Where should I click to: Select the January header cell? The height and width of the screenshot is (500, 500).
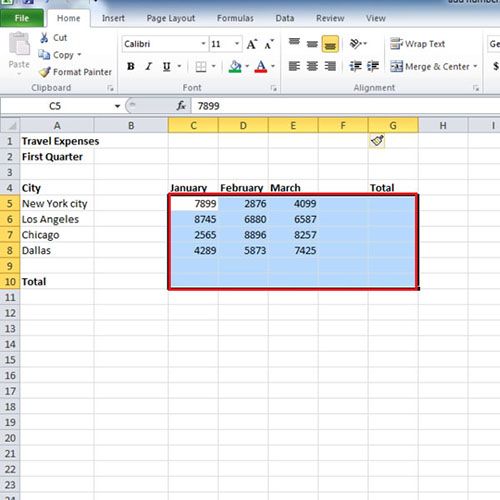[x=193, y=188]
